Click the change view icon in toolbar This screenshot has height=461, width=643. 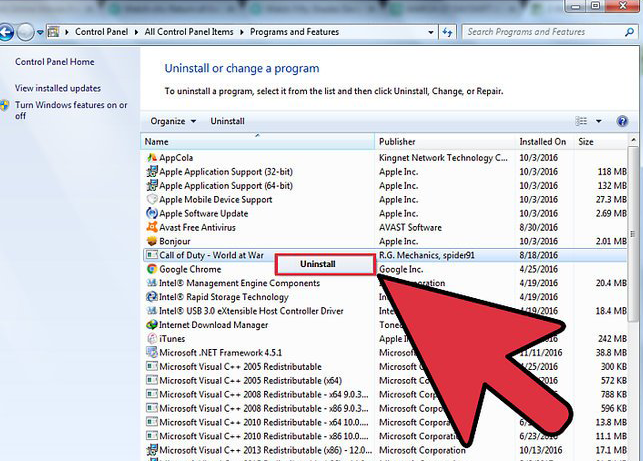click(x=581, y=121)
